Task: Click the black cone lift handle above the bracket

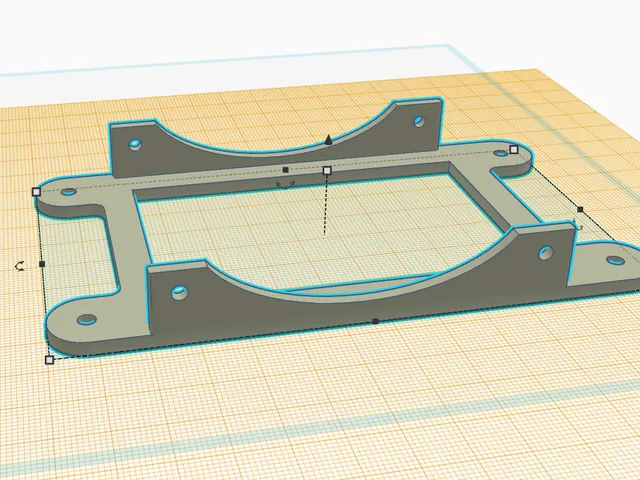Action: tap(328, 140)
